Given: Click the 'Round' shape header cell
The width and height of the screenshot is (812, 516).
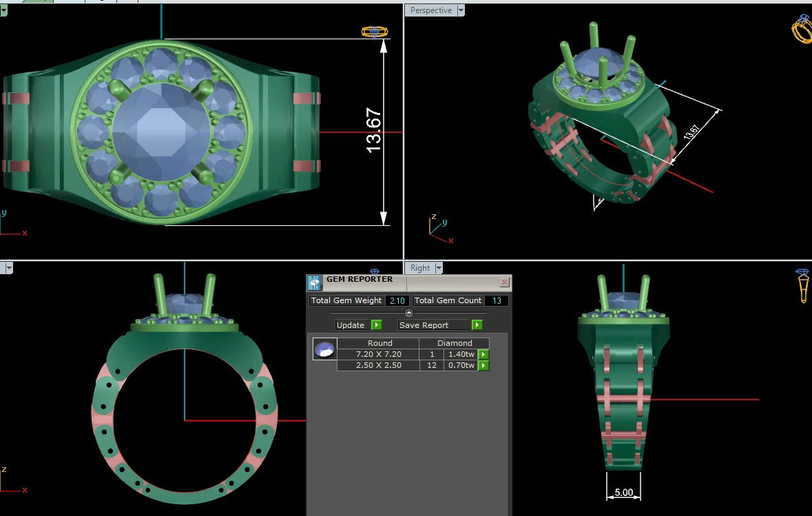Looking at the screenshot, I should (379, 343).
